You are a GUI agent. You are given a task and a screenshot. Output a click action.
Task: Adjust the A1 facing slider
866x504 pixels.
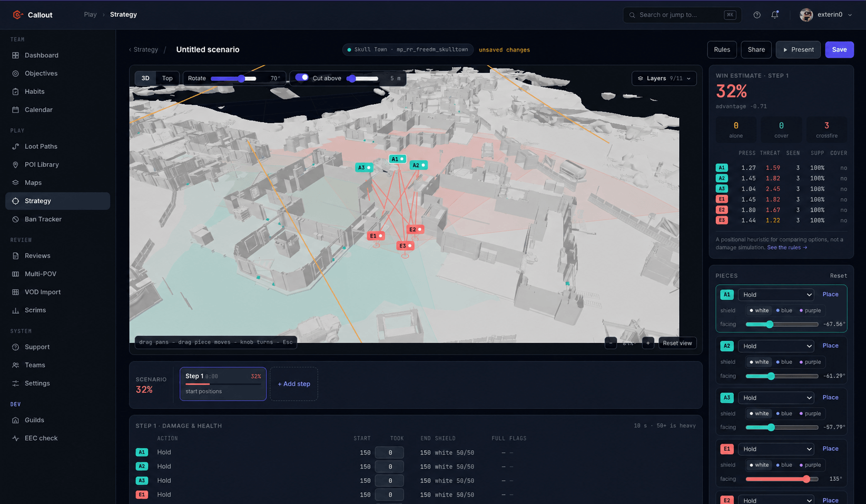coord(782,324)
